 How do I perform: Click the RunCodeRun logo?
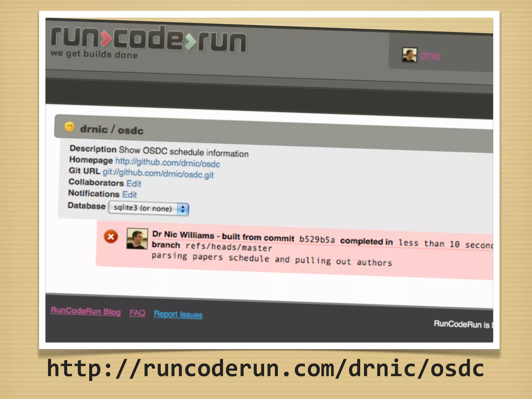[148, 39]
